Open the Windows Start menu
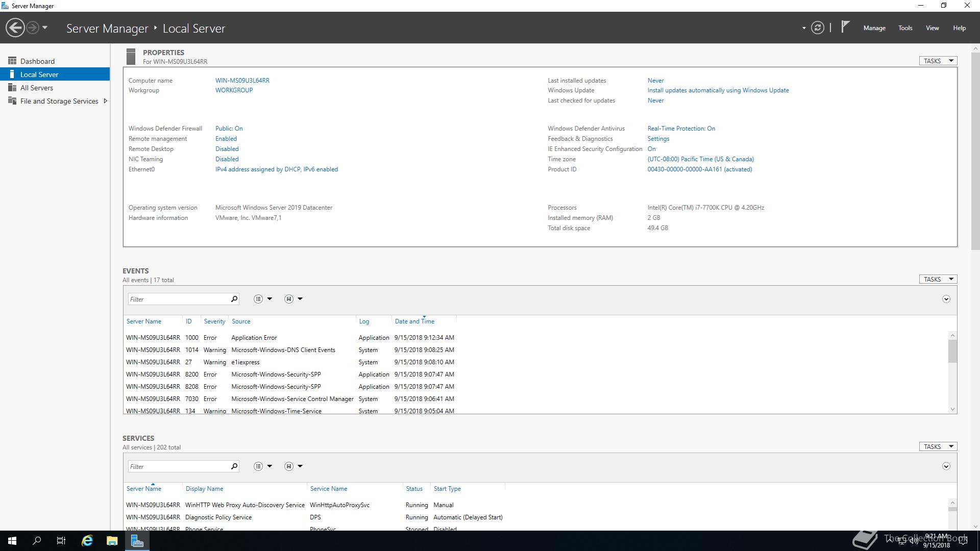This screenshot has height=551, width=980. 12,541
